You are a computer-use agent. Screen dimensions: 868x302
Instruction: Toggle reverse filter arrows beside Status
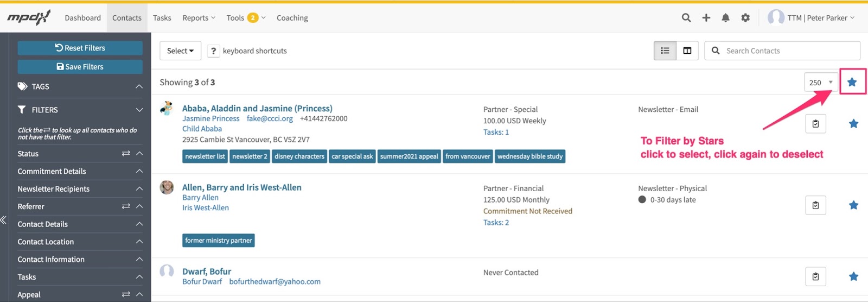[x=126, y=154]
